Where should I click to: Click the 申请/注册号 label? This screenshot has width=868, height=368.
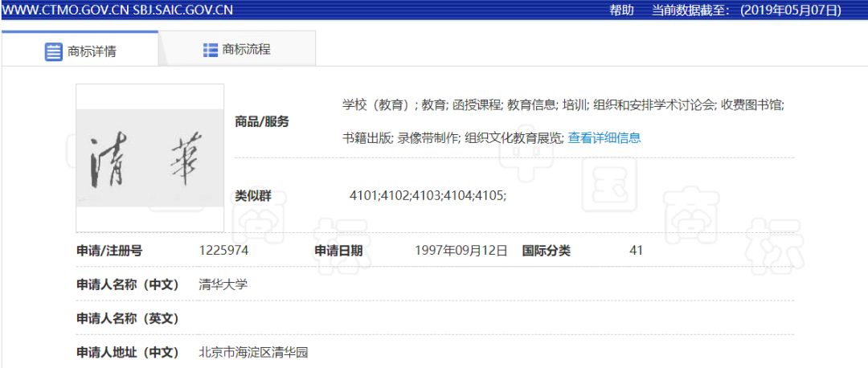(x=109, y=251)
